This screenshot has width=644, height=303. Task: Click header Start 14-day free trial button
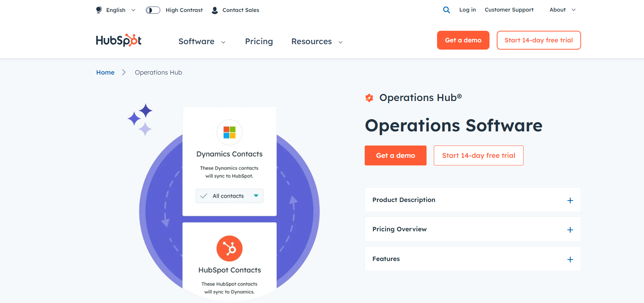coord(539,40)
